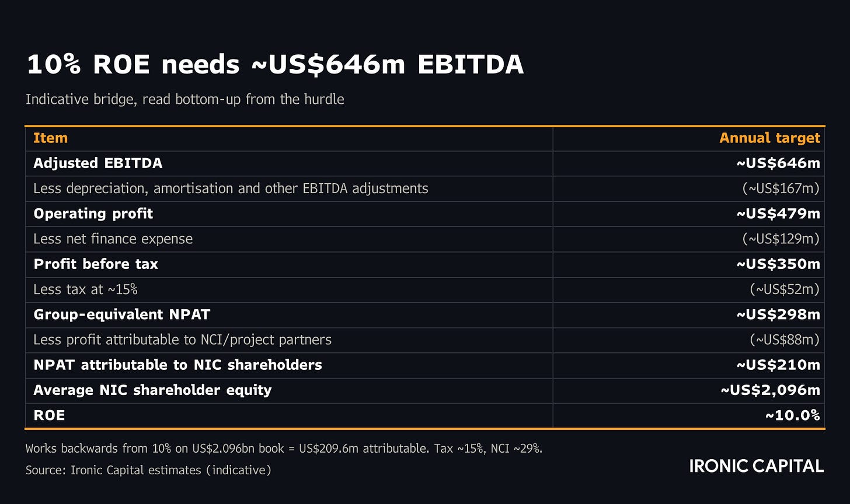Screen dimensions: 850x504
Task: Click the Profit before tax label
Action: click(x=96, y=264)
